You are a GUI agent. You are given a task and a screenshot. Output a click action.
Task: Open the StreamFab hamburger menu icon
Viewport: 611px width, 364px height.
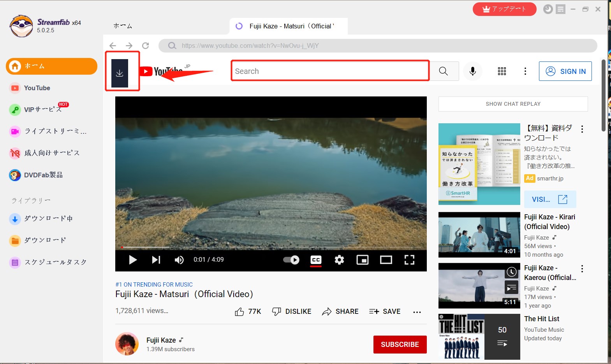[x=560, y=9]
